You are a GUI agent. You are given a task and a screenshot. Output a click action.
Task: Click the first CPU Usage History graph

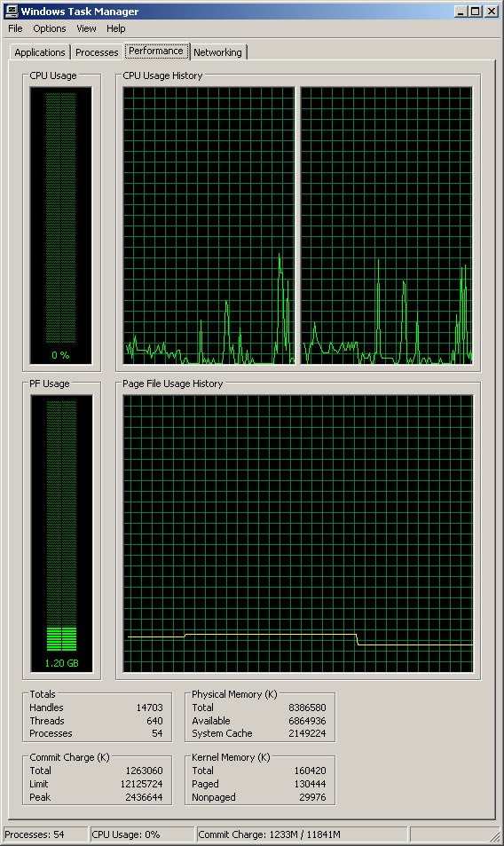tap(209, 225)
